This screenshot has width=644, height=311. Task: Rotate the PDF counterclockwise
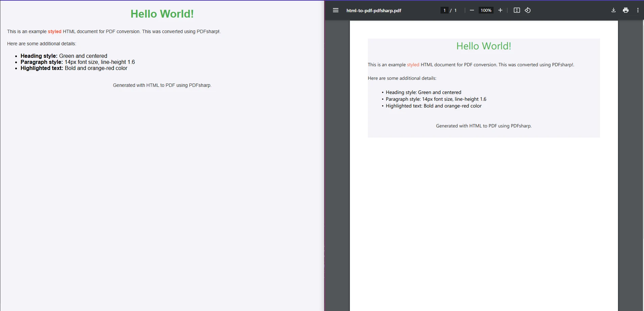click(528, 10)
